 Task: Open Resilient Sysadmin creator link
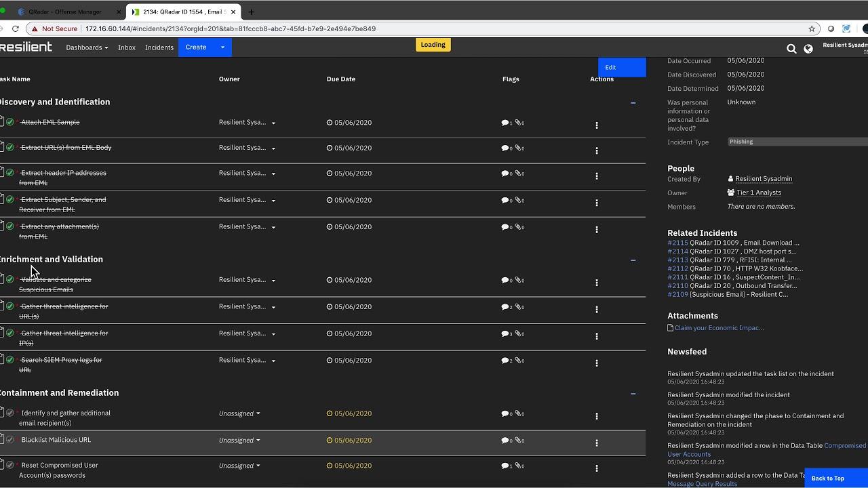point(764,179)
